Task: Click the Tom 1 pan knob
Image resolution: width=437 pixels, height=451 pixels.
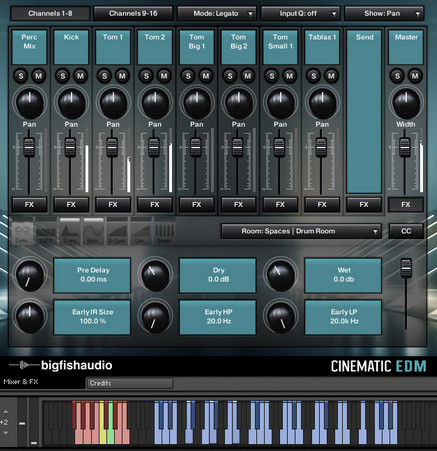Action: 113,103
